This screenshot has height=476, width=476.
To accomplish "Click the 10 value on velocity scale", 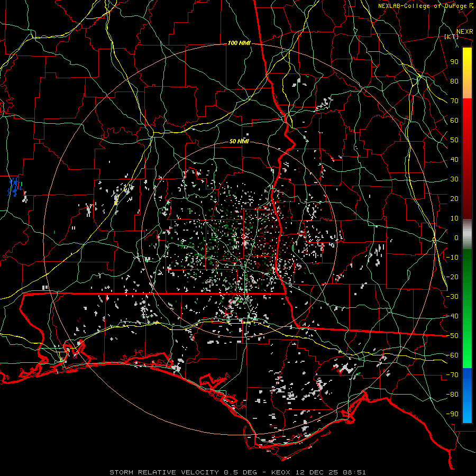I will click(x=454, y=218).
